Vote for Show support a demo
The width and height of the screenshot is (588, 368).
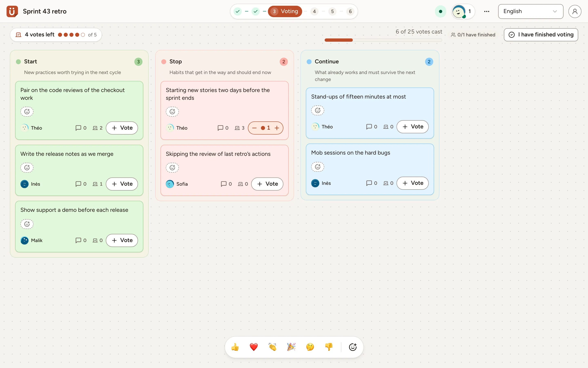(122, 240)
